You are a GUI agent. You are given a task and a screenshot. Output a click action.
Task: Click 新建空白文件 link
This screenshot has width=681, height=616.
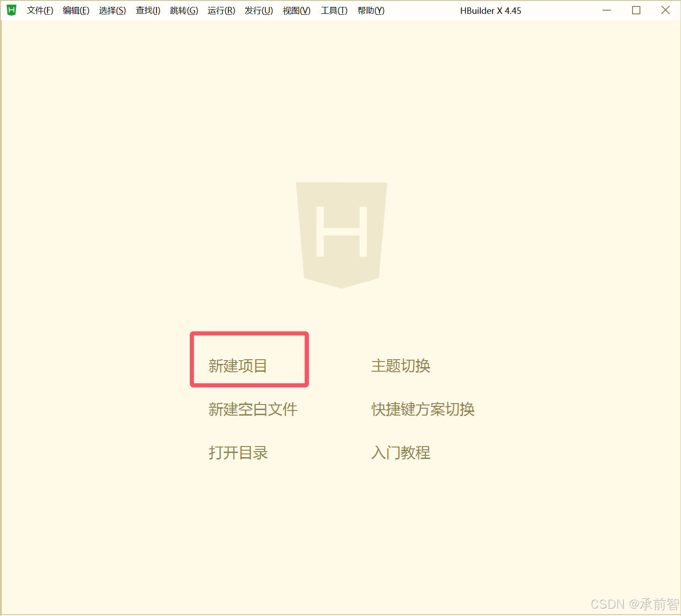coord(253,409)
